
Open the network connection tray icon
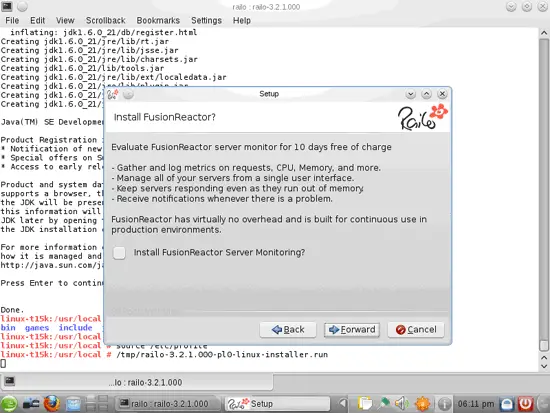[x=384, y=404]
